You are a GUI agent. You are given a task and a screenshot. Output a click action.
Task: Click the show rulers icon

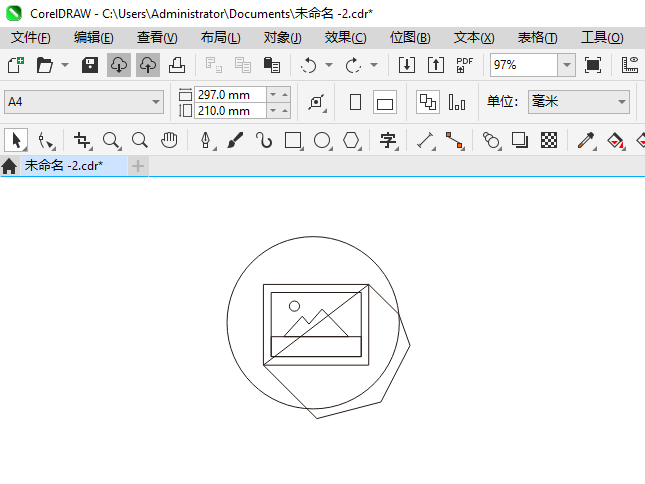629,65
